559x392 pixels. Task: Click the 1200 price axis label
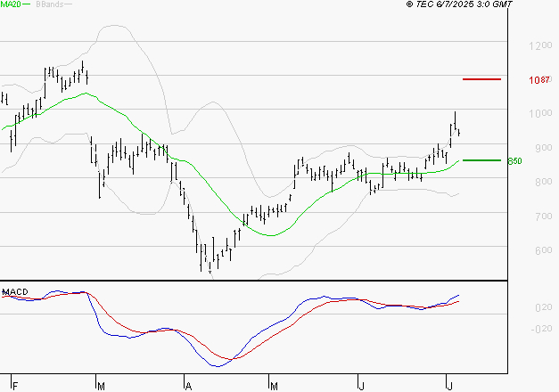coord(540,45)
